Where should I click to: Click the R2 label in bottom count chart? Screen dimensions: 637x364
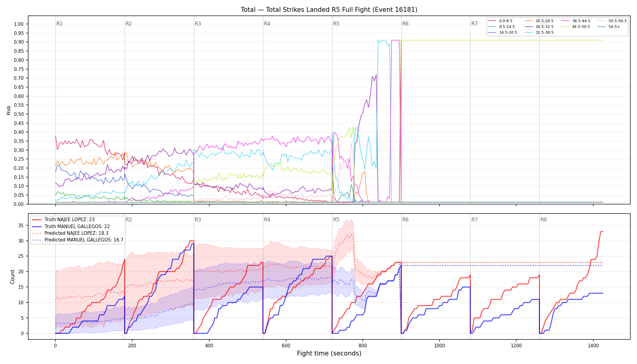coord(129,220)
